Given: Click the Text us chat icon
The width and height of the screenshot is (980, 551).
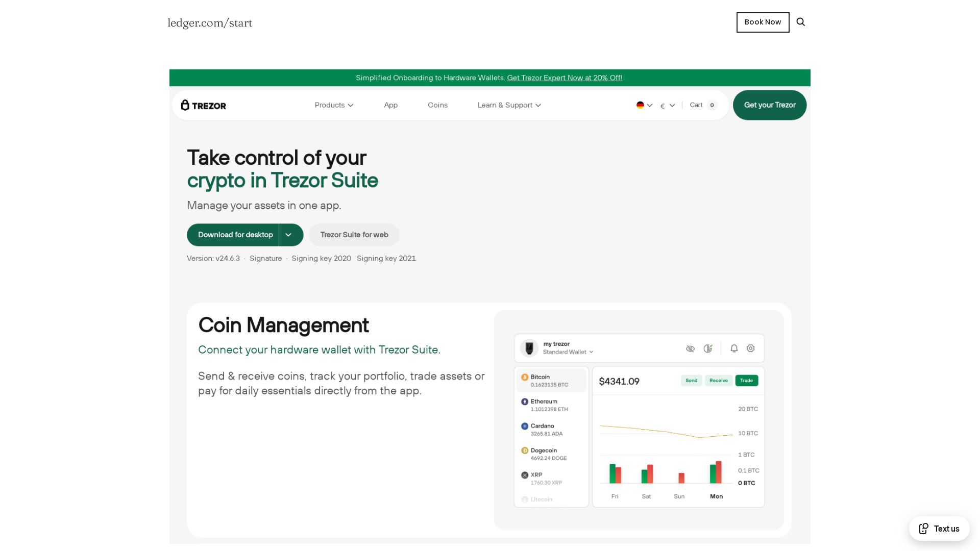Looking at the screenshot, I should tap(924, 529).
